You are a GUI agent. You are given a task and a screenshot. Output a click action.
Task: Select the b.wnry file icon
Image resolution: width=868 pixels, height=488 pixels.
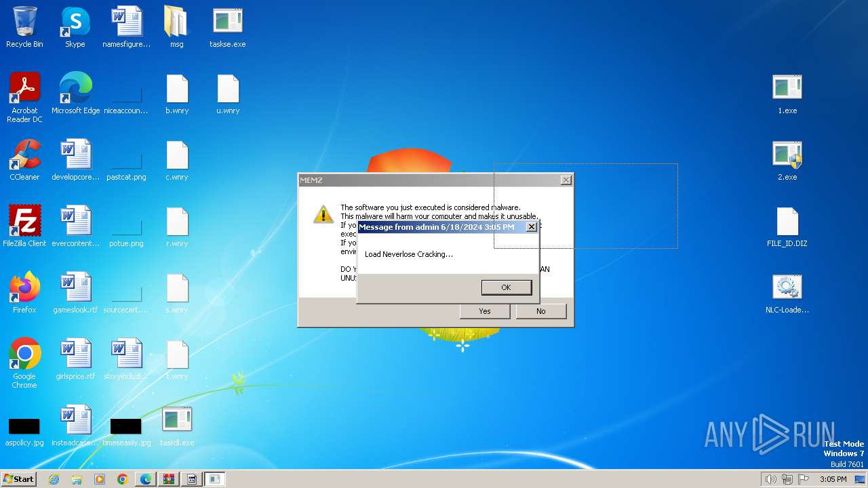[x=177, y=94]
